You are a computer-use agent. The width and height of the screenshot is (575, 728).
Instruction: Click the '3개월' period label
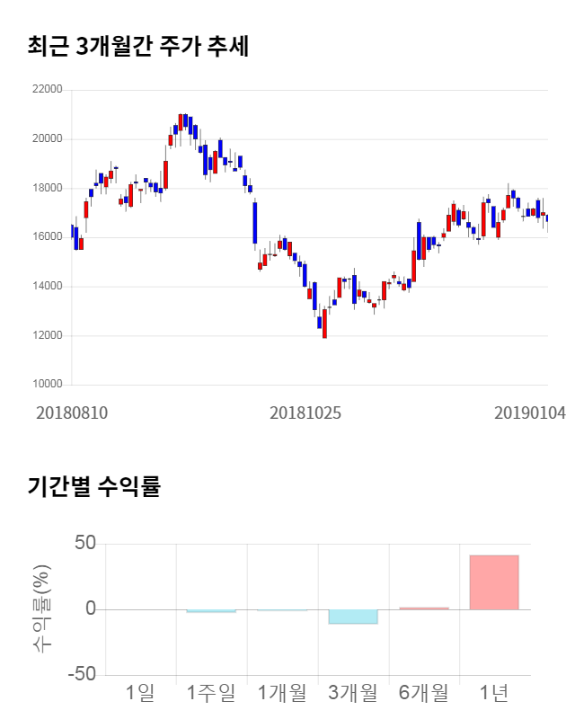(x=352, y=693)
